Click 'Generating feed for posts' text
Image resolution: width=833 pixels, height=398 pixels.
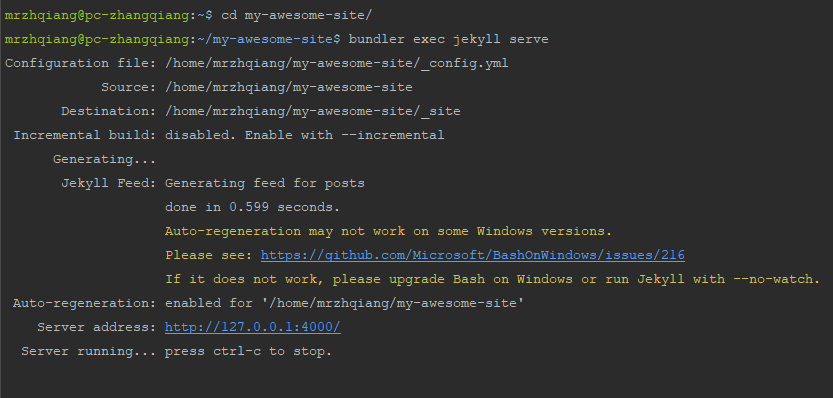pos(265,183)
